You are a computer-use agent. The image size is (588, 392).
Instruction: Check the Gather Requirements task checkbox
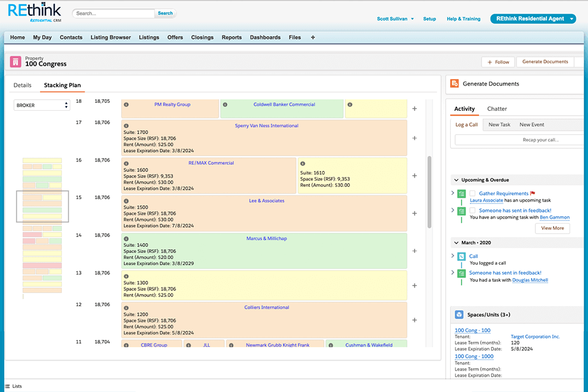472,194
